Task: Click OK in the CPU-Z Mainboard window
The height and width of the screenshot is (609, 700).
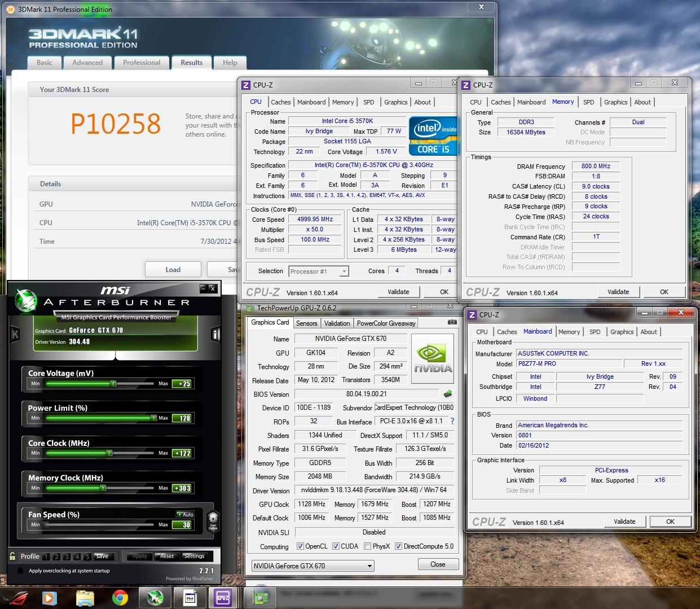Action: [x=670, y=522]
